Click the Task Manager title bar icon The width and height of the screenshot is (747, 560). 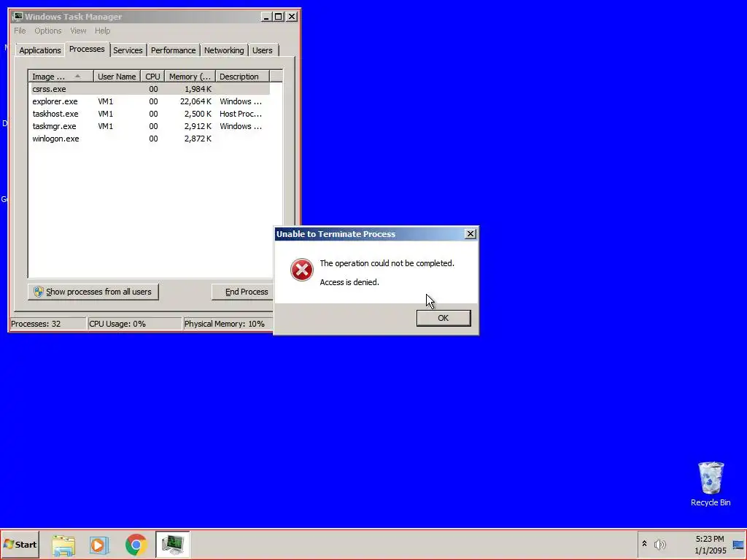(x=18, y=17)
